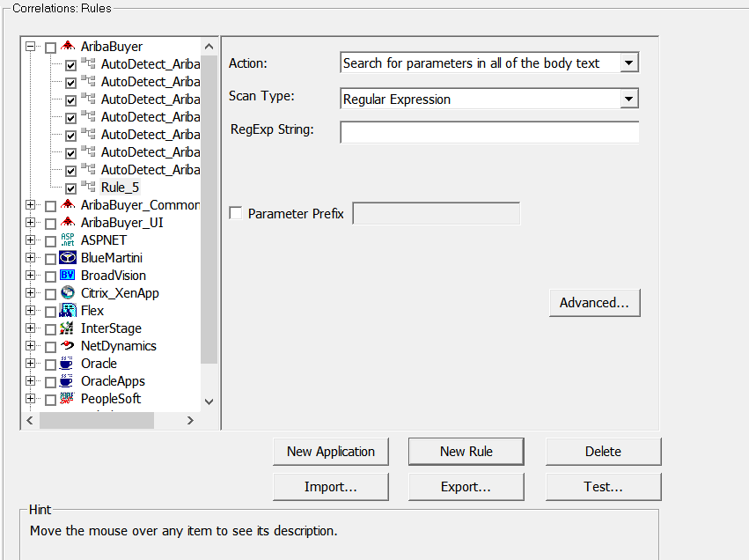Click the ASPNET application icon
The image size is (749, 560).
coord(68,239)
